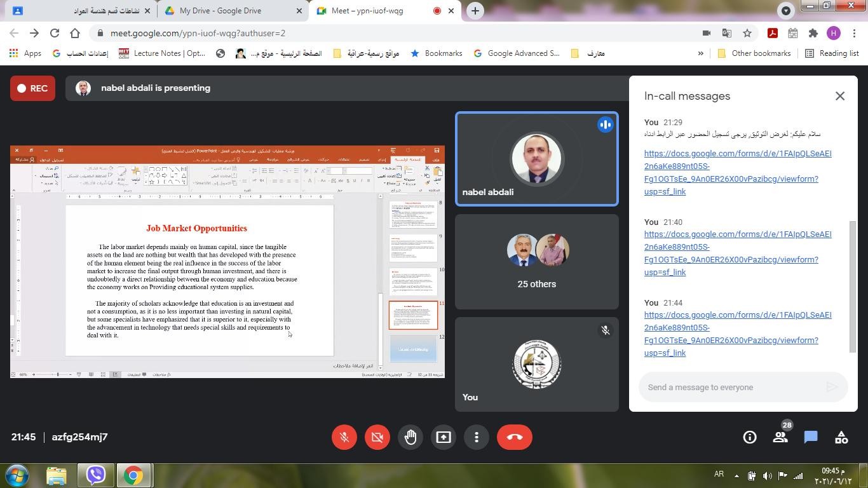Viewport: 868px width, 488px height.
Task: Turn on the camera in Meet
Action: 377,437
